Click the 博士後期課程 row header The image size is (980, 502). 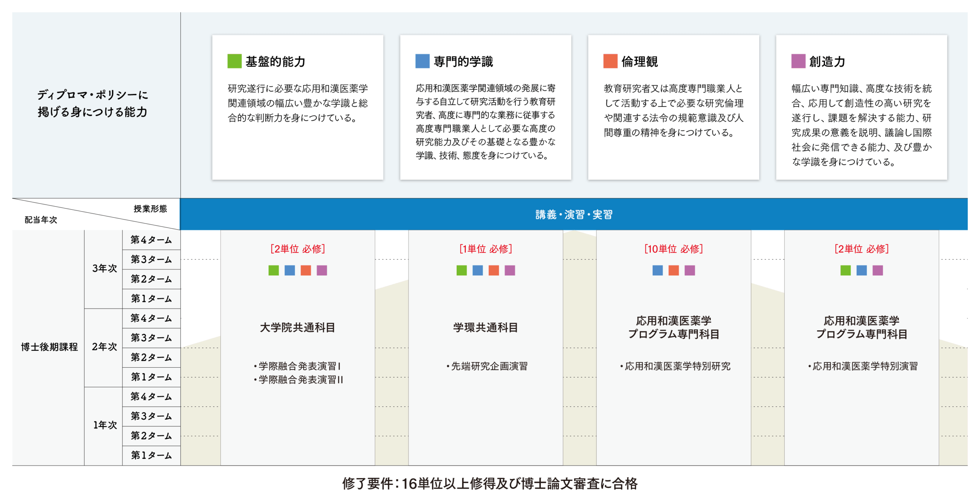(x=49, y=347)
